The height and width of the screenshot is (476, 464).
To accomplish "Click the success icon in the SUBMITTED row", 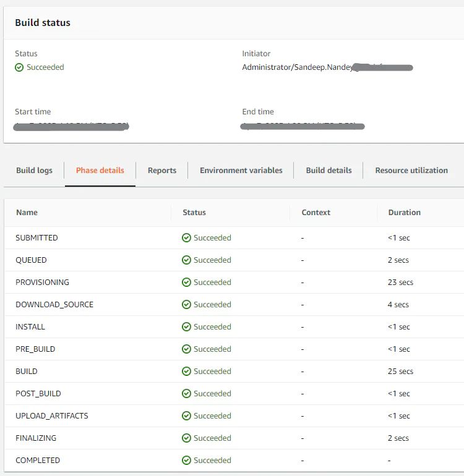I will [186, 238].
